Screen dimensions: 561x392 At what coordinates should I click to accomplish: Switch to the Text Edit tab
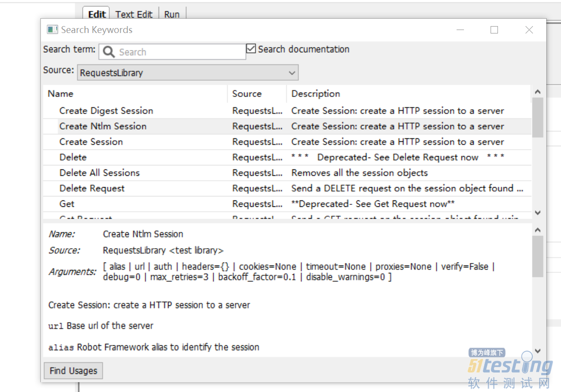click(x=134, y=14)
